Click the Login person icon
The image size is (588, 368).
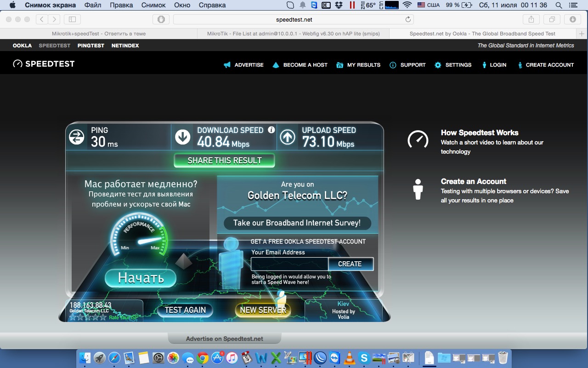tap(484, 65)
